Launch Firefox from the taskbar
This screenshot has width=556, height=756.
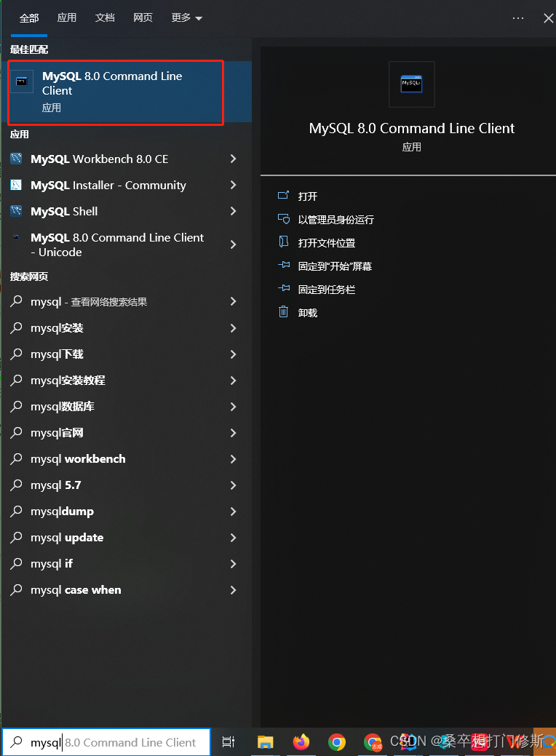coord(301,741)
